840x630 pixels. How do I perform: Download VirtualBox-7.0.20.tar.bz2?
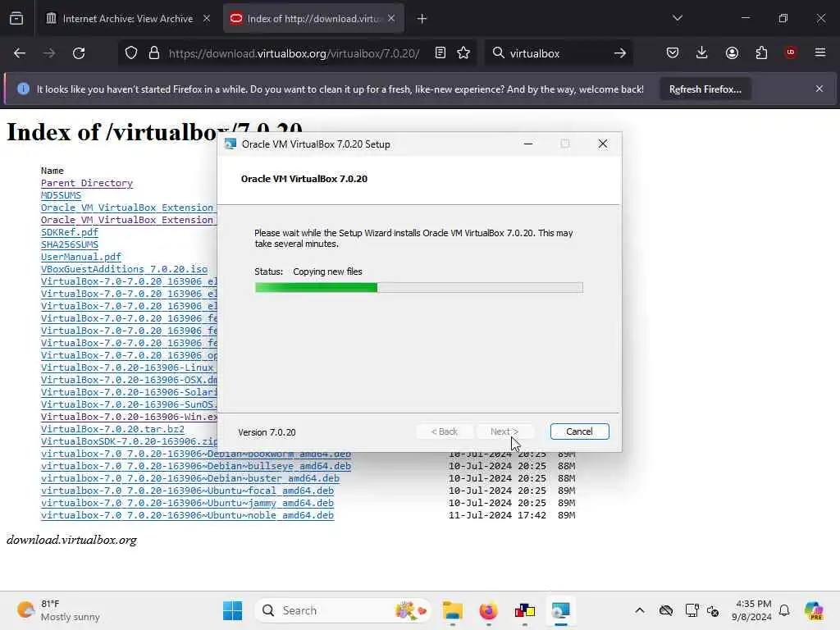point(112,430)
